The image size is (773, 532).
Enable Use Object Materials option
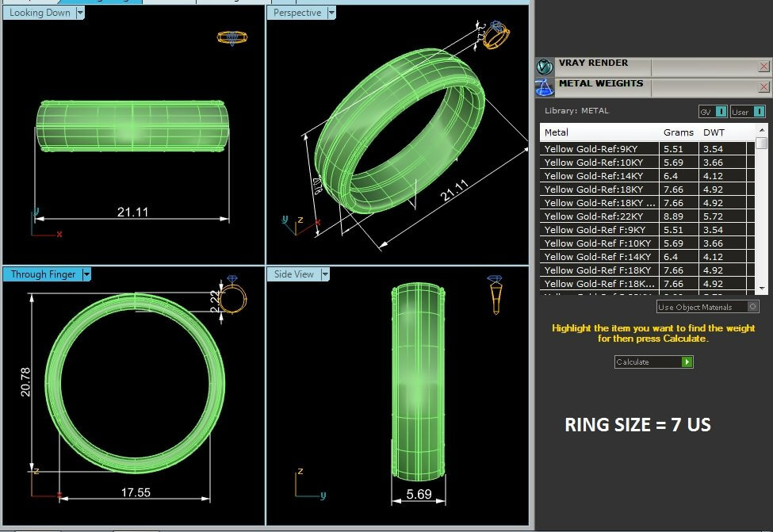point(753,307)
